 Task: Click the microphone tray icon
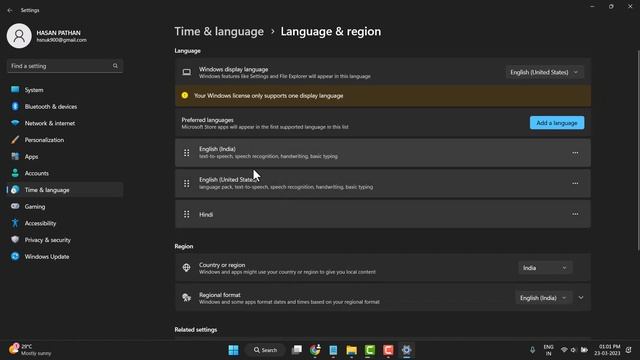(x=532, y=350)
